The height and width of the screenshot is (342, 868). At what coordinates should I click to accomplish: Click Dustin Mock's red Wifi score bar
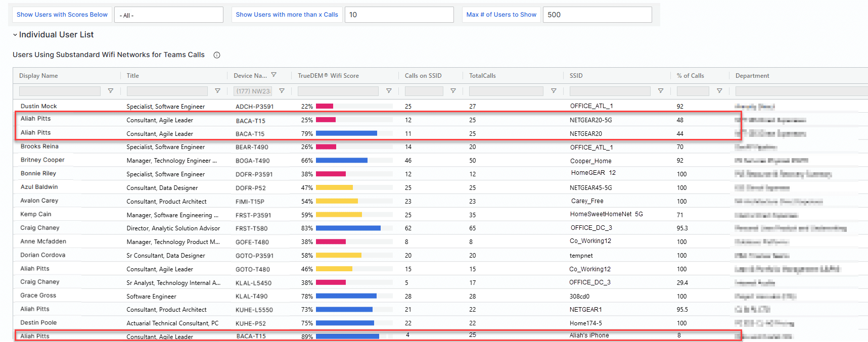click(x=325, y=106)
